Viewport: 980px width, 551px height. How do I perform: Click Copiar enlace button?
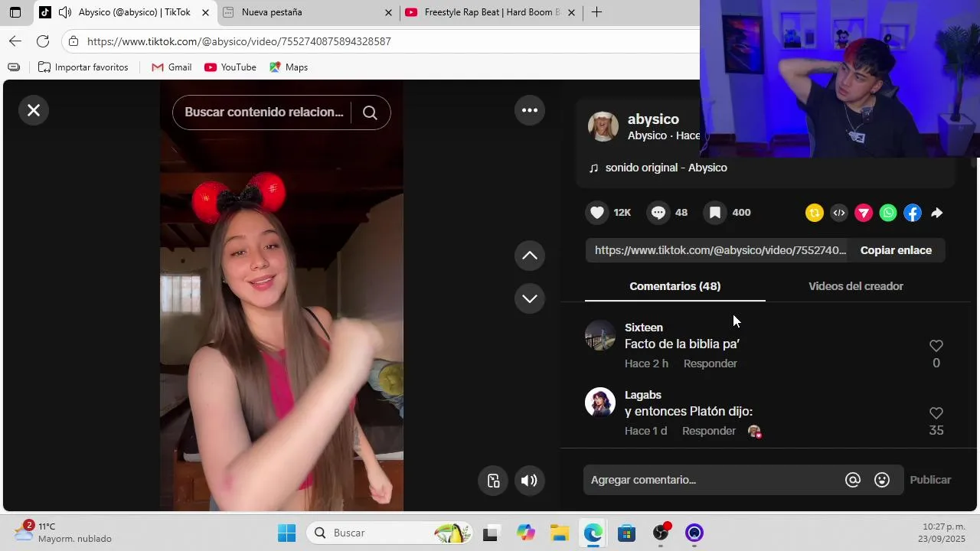click(x=896, y=250)
